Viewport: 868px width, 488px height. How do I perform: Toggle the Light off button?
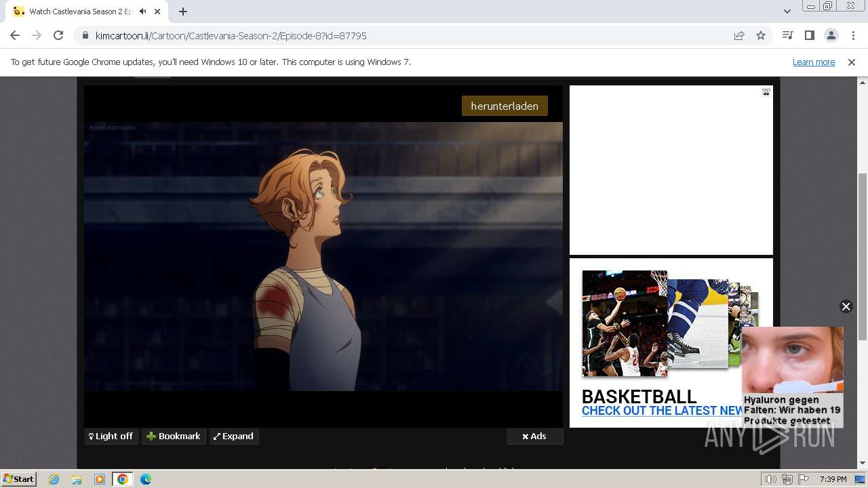111,436
